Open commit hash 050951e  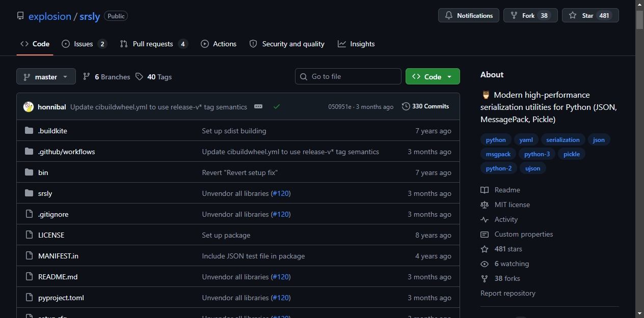[x=340, y=107]
